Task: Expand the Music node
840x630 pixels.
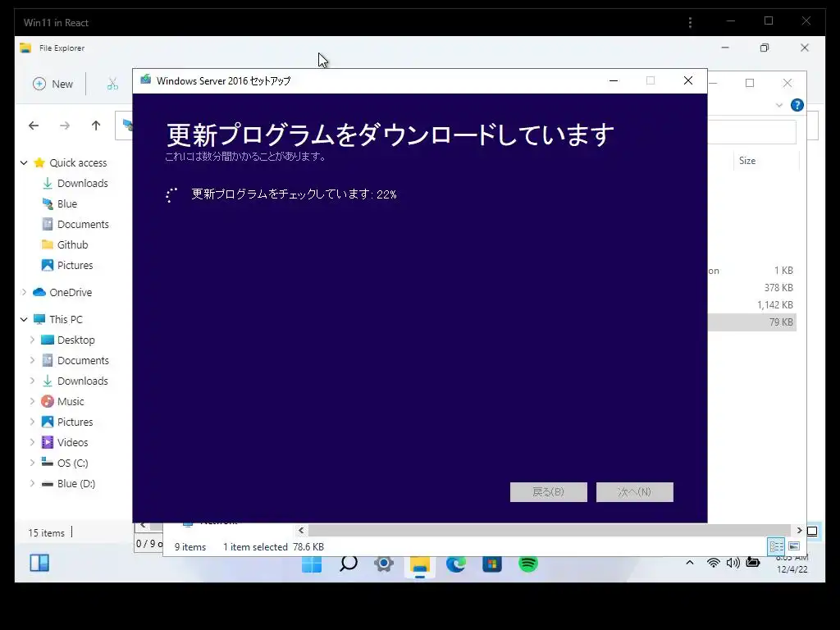Action: [x=32, y=401]
